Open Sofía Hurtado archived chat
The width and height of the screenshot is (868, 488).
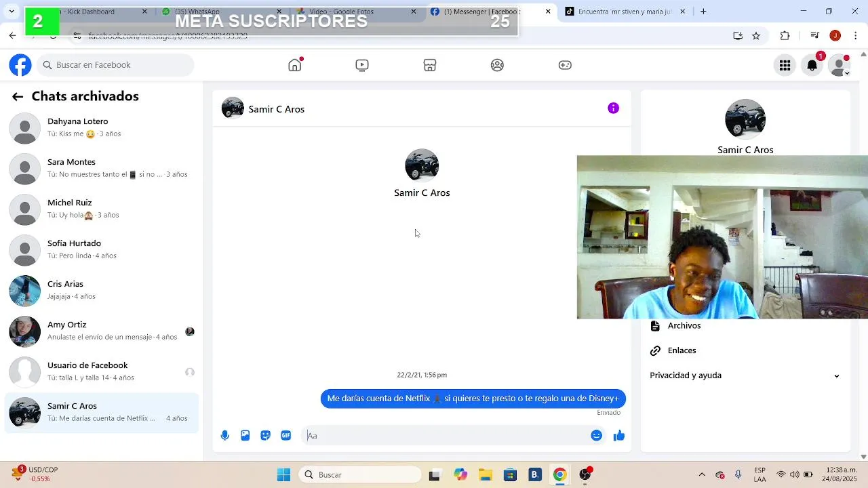102,249
